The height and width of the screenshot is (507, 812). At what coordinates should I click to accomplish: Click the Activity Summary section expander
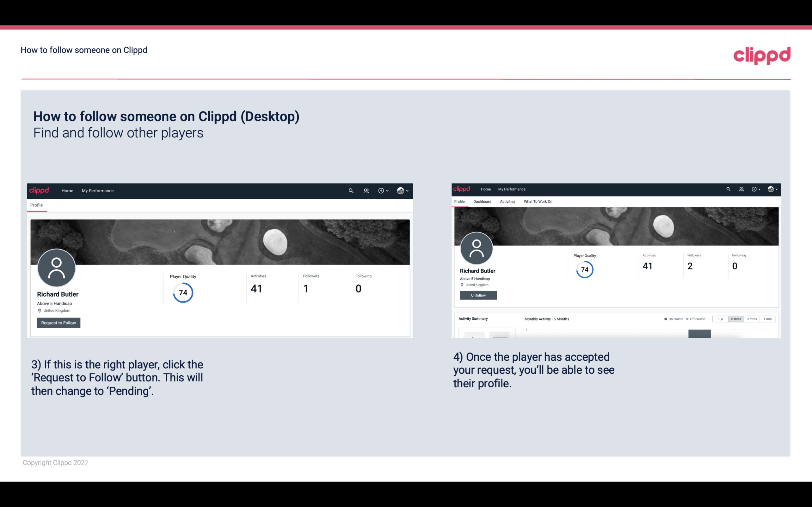pos(472,318)
